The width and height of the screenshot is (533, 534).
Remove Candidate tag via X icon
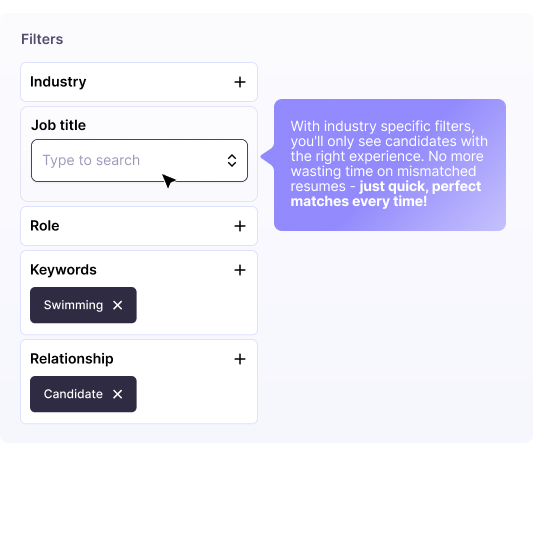click(x=117, y=394)
